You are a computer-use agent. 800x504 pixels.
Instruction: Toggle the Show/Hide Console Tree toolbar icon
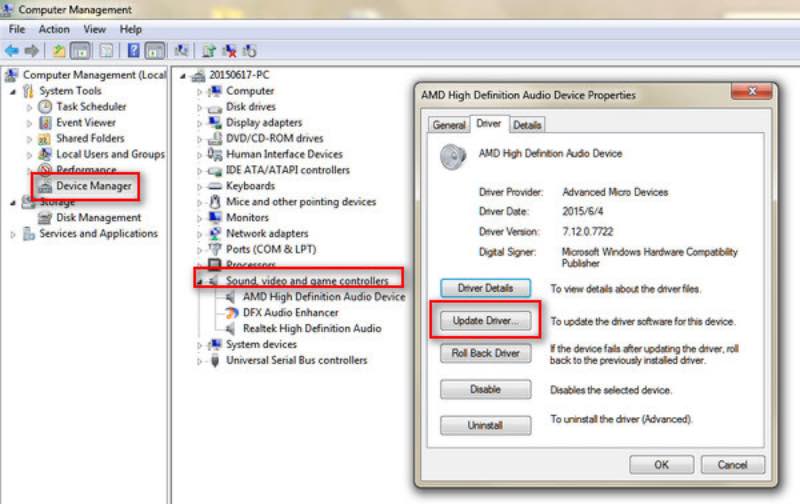[x=81, y=51]
